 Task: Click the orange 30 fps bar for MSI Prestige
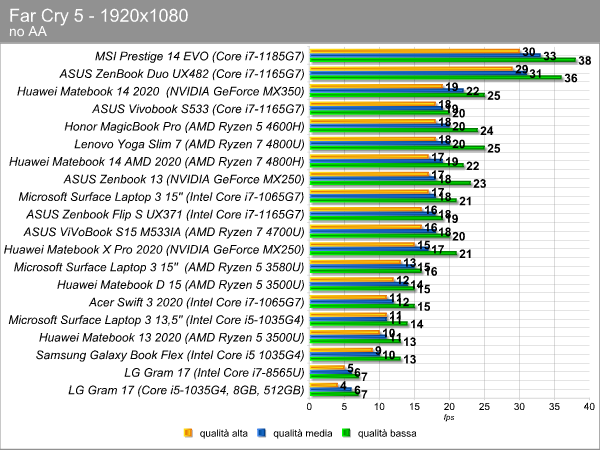pos(415,51)
